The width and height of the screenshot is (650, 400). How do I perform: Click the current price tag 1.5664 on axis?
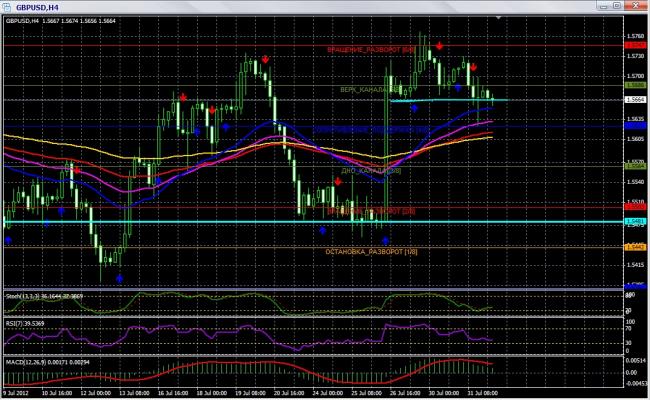tap(634, 100)
